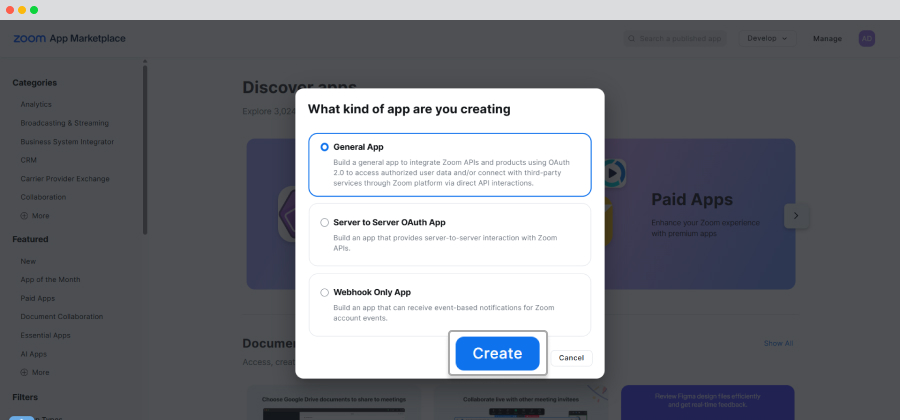
Task: Click the Show All link
Action: click(x=778, y=343)
